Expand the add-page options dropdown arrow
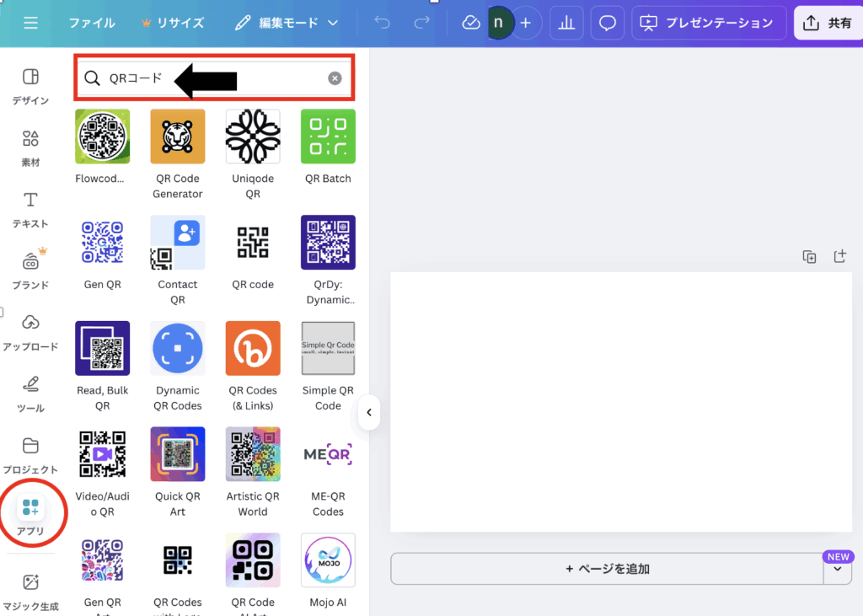 click(x=838, y=569)
